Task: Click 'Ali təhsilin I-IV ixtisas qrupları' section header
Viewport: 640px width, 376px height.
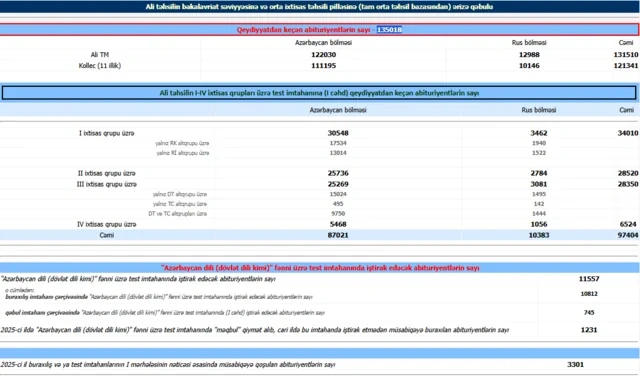Action: (x=319, y=93)
